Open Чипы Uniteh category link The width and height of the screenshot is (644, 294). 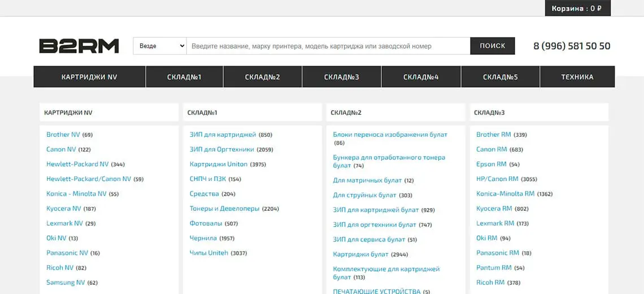(209, 253)
